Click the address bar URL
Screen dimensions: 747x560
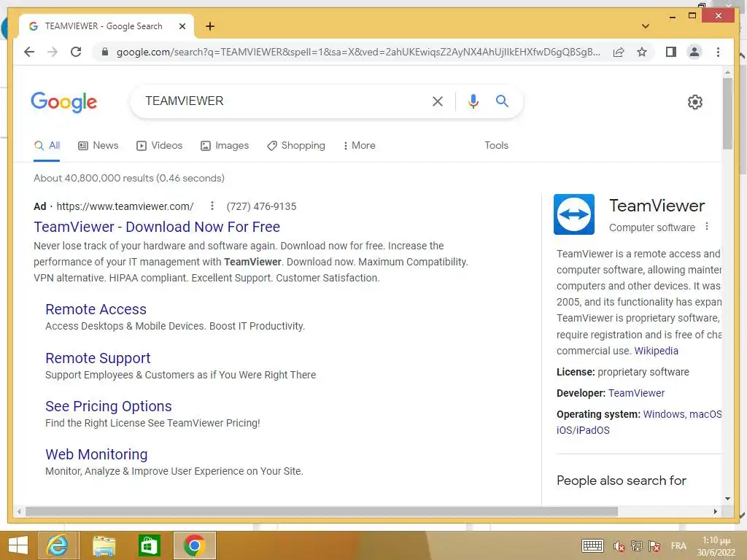point(358,52)
